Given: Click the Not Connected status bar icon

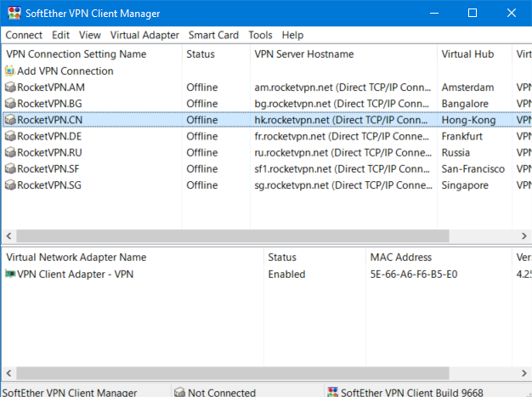Looking at the screenshot, I should tap(179, 392).
